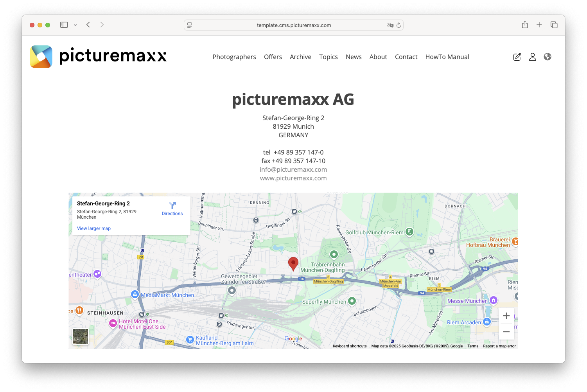Screen dimensions: 587x392
Task: Click the address bar URL field
Action: point(294,25)
